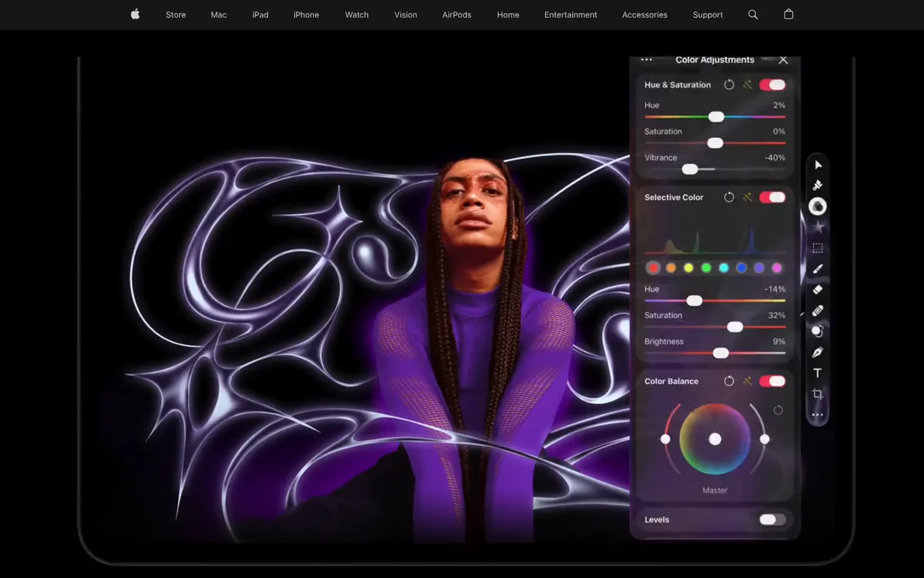The image size is (924, 578).
Task: Select the yellow color swatch
Action: tap(688, 268)
